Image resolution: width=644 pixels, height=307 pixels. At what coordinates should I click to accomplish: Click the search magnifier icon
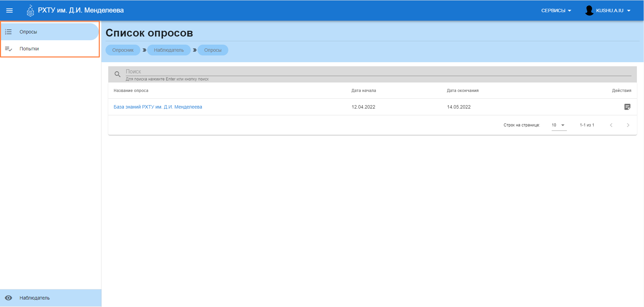pyautogui.click(x=117, y=74)
